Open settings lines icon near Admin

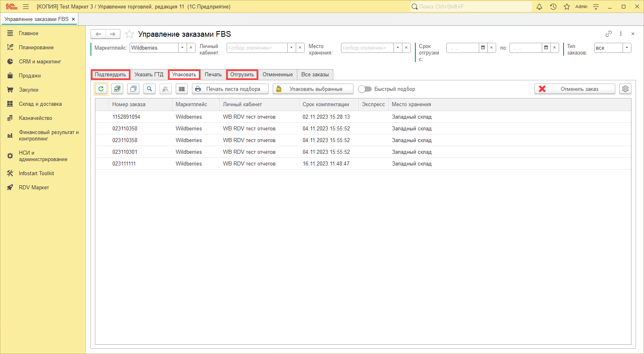(596, 6)
